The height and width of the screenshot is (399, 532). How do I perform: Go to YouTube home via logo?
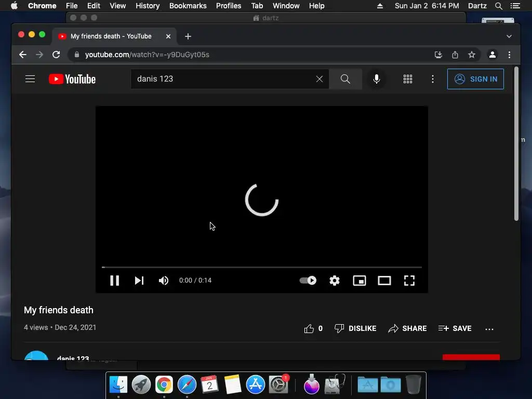(72, 79)
